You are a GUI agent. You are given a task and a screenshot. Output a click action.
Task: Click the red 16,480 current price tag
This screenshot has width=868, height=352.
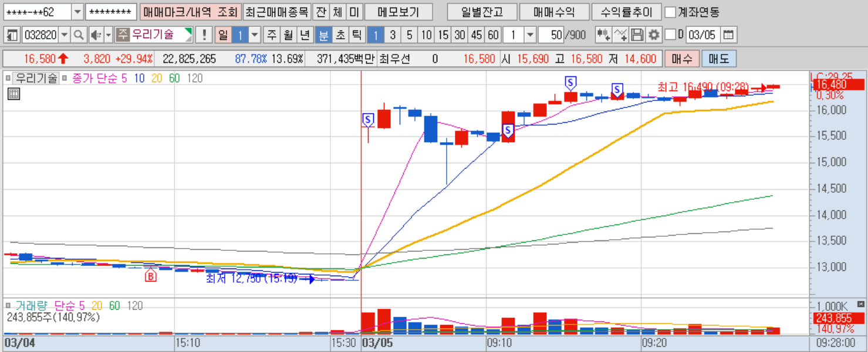tap(839, 85)
